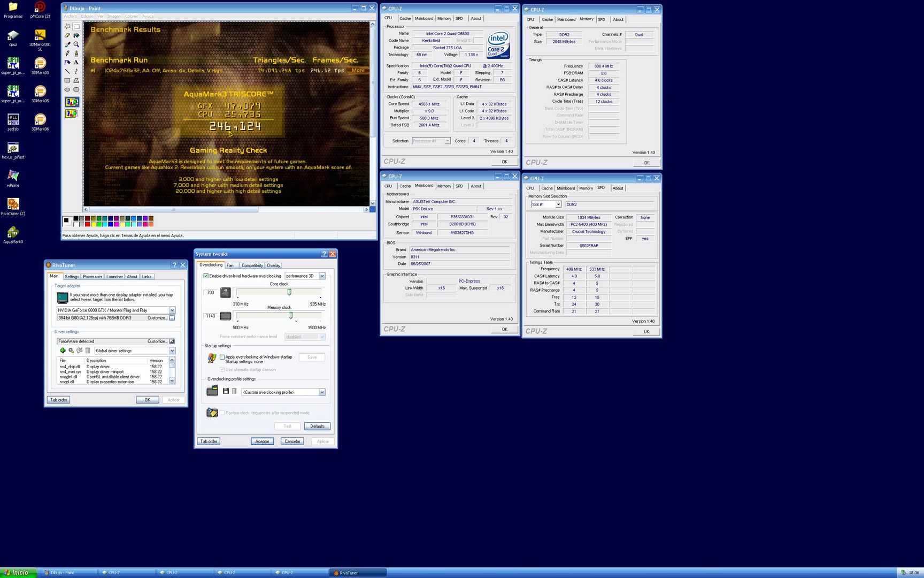The image size is (924, 578).
Task: Open the Slot #1 dropdown in CPU-Z SPD
Action: (558, 204)
